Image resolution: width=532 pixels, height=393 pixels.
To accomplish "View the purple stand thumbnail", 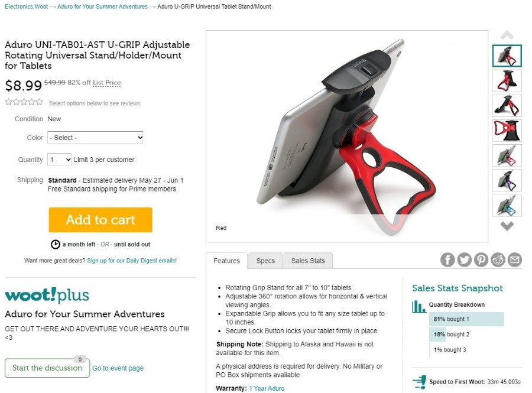I will [507, 180].
